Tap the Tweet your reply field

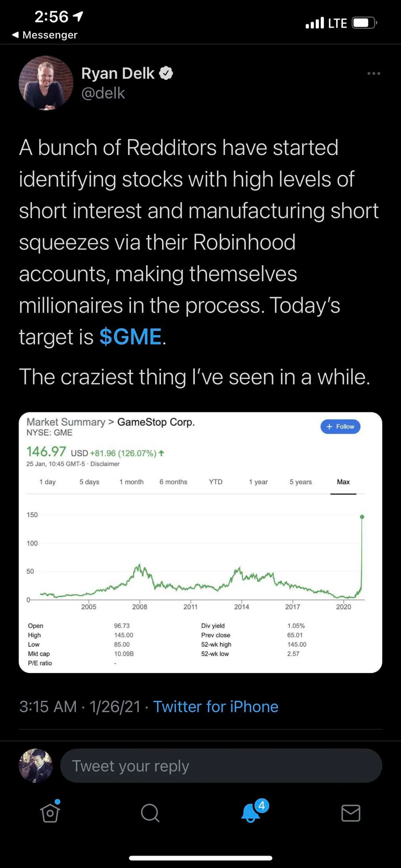[221, 766]
